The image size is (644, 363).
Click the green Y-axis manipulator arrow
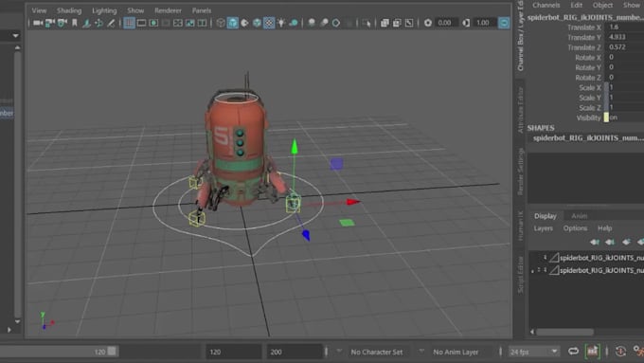(295, 147)
